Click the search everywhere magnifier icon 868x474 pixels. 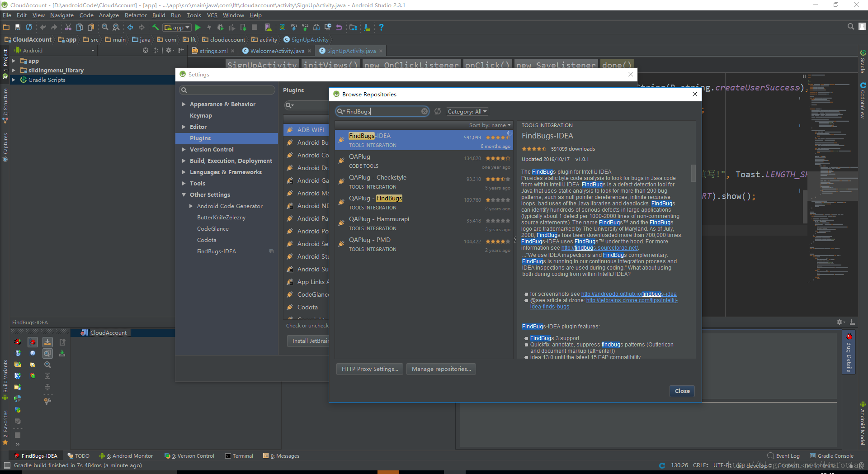850,27
